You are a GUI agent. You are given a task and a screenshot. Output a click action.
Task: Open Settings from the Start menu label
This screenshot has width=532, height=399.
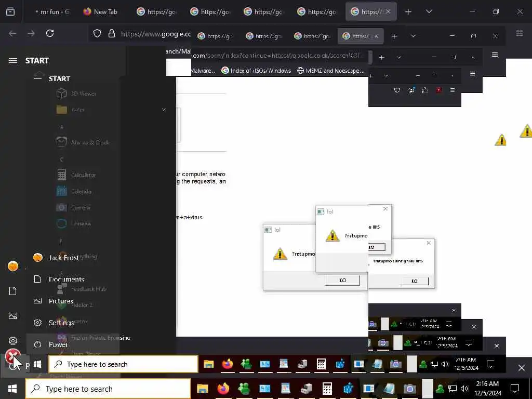tap(54, 323)
